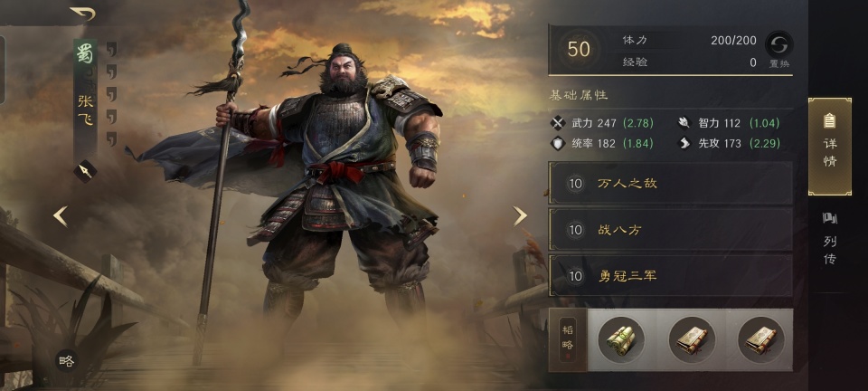Click the 智力 feather icon
The width and height of the screenshot is (868, 391).
tap(684, 123)
